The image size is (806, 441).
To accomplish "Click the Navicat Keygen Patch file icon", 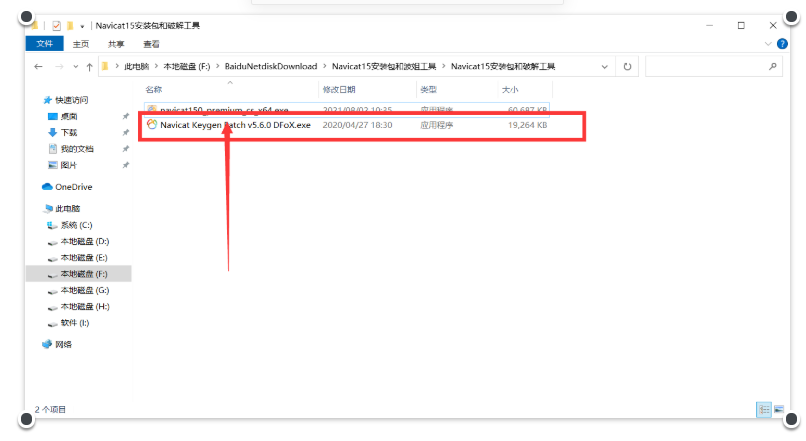I will [x=152, y=124].
